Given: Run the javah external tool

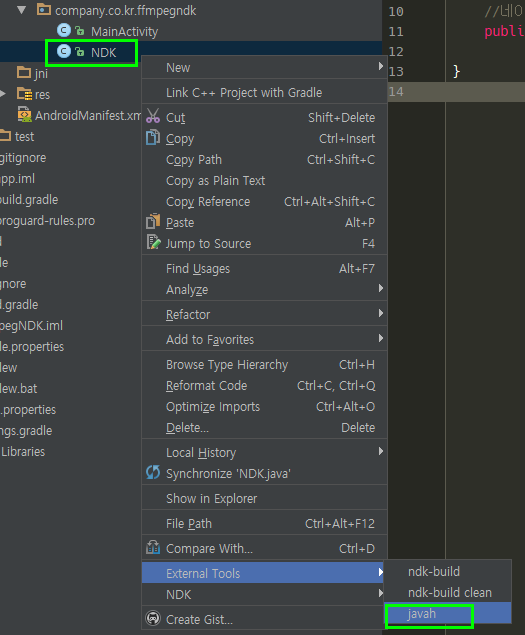Looking at the screenshot, I should [448, 614].
